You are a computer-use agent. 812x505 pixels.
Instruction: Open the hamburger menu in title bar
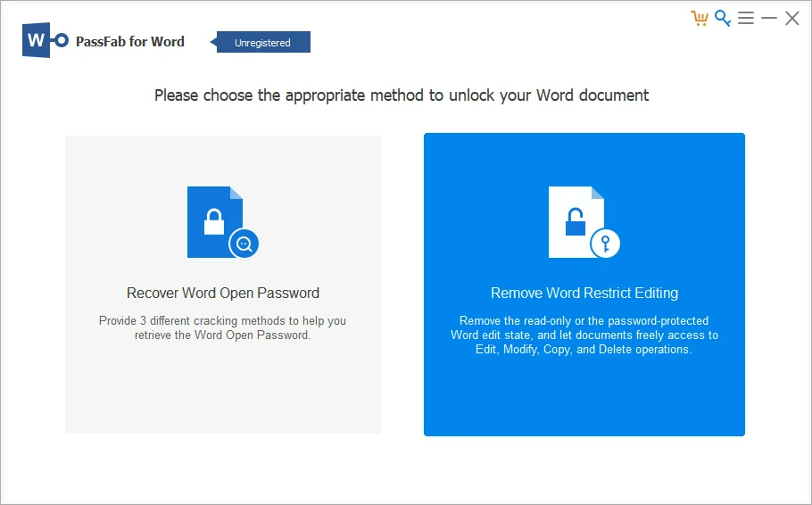746,18
